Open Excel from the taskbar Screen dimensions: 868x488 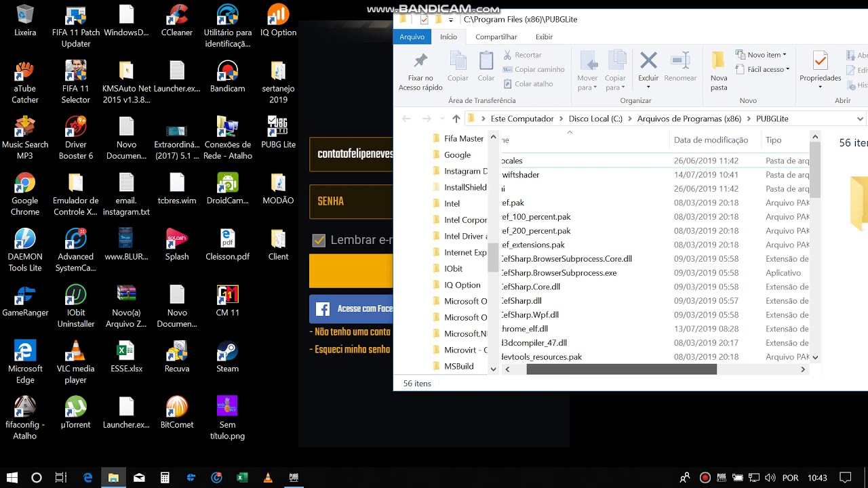242,478
